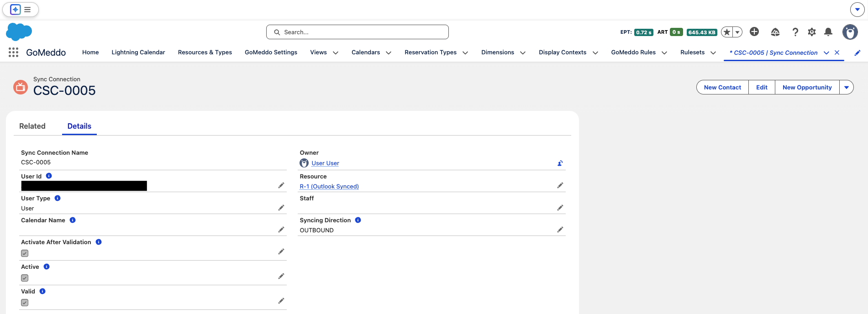Screen dimensions: 868x314
Task: Expand the Calendars menu chevron
Action: tap(389, 53)
